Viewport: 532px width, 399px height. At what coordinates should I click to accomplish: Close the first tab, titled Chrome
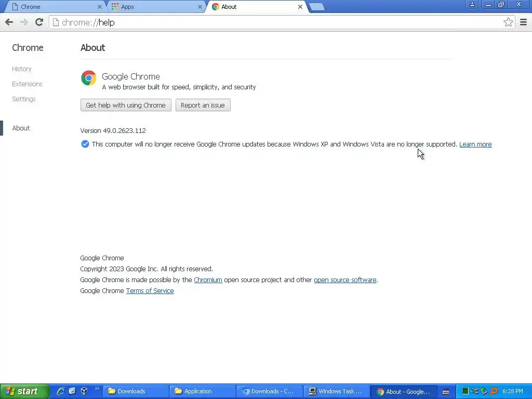coord(99,7)
